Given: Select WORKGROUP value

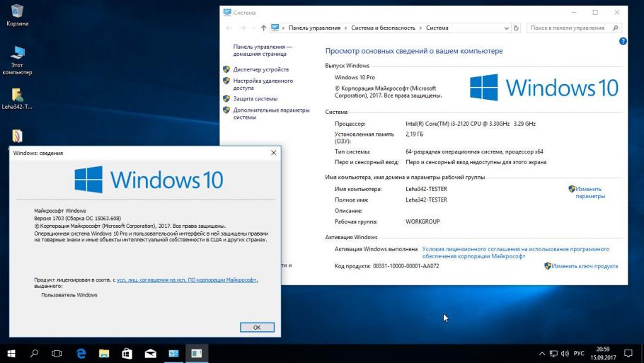Looking at the screenshot, I should (x=422, y=221).
